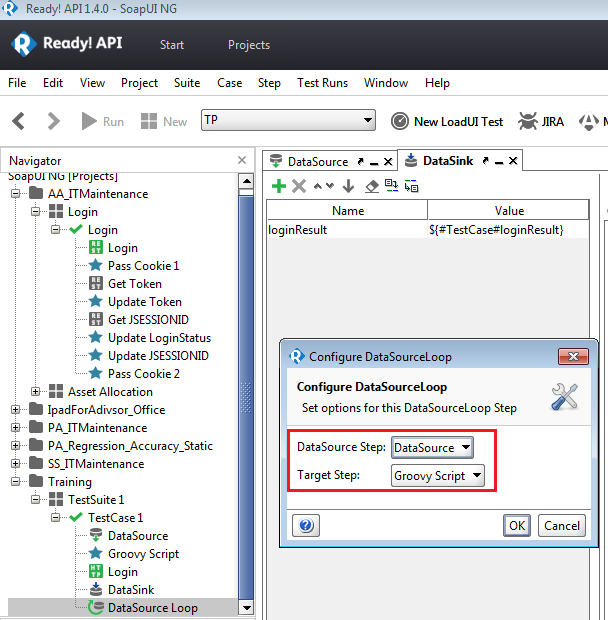This screenshot has height=620, width=608.
Task: Select the Update LoginStatus step
Action: [x=159, y=338]
